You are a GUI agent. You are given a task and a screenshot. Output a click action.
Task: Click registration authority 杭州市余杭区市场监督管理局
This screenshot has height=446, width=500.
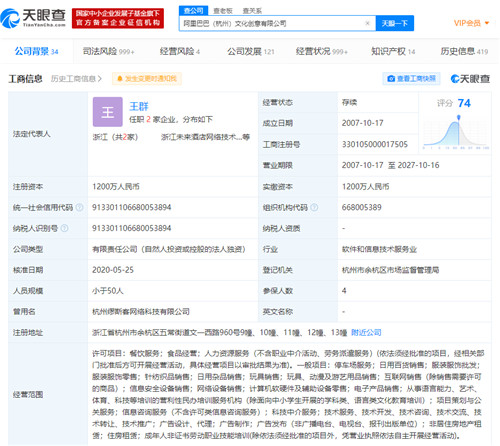390,270
